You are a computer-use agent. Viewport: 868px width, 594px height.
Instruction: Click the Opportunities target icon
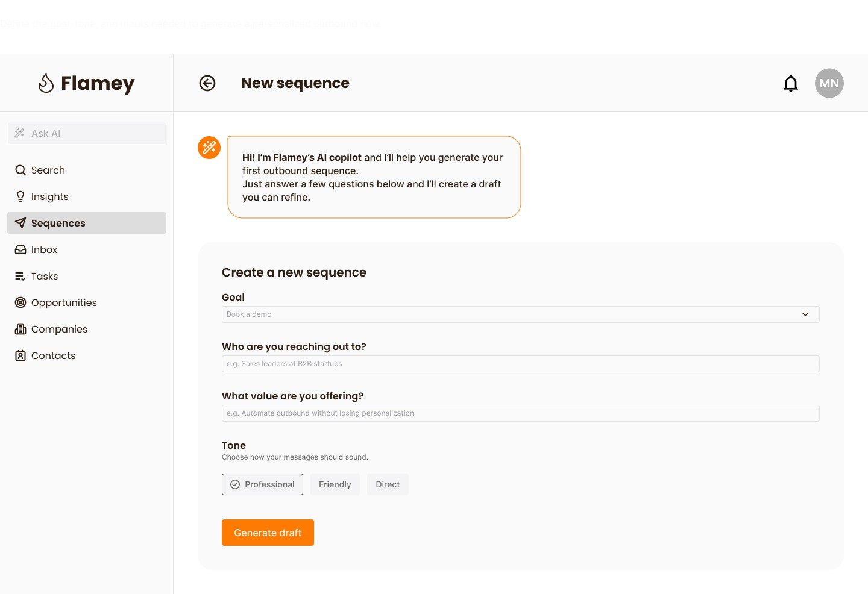[20, 302]
